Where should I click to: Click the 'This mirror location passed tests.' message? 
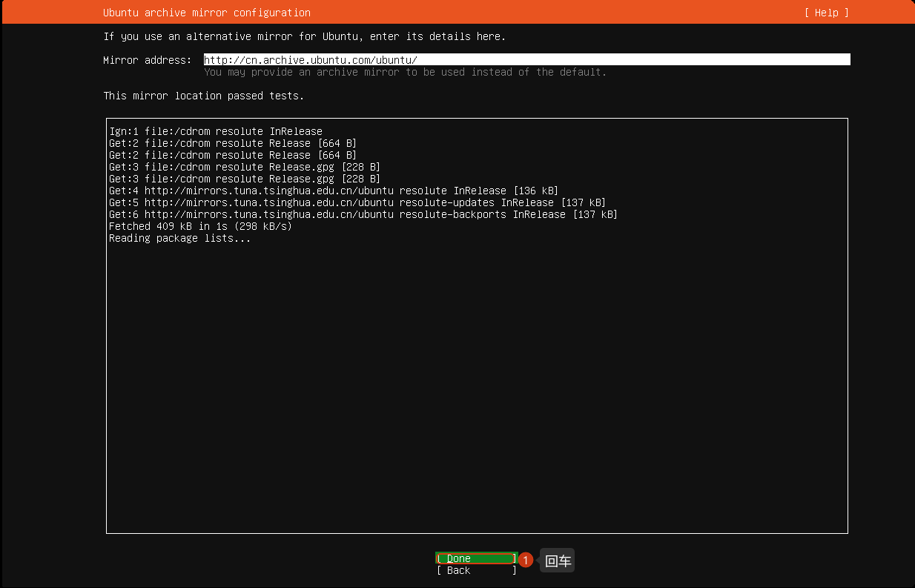pos(204,96)
